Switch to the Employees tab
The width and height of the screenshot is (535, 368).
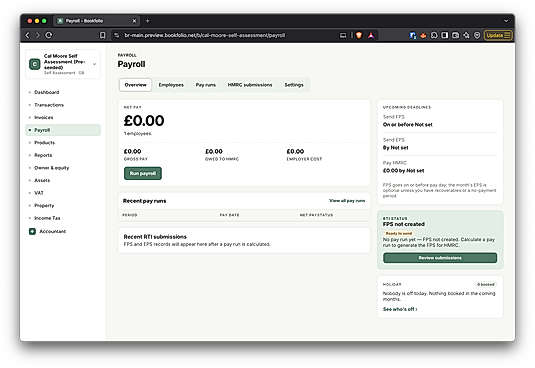[171, 85]
